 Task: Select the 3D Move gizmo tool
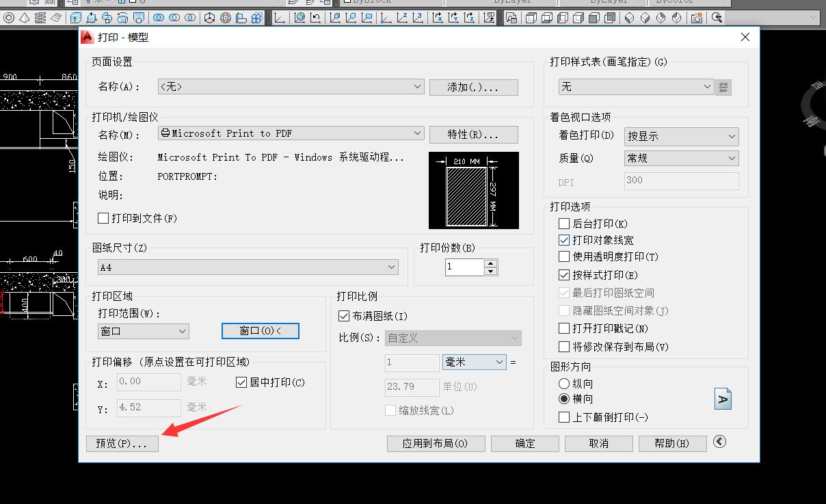210,18
